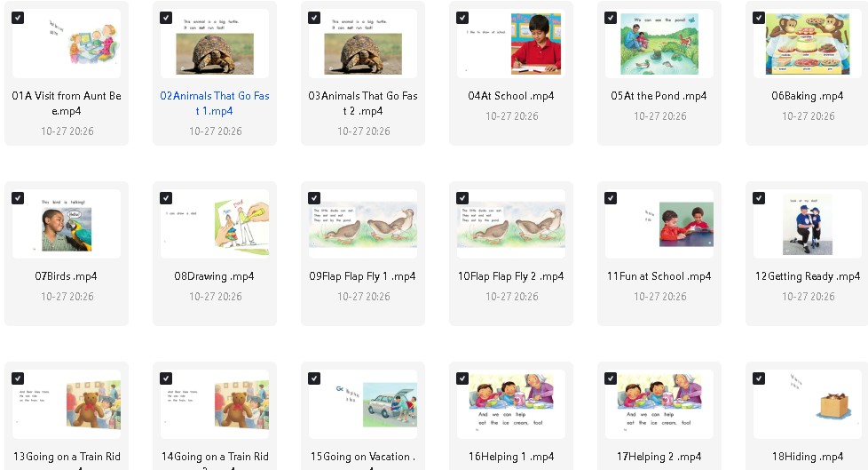Click the "05At the Pond .mp4" thumbnail image
The height and width of the screenshot is (470, 868).
(659, 44)
